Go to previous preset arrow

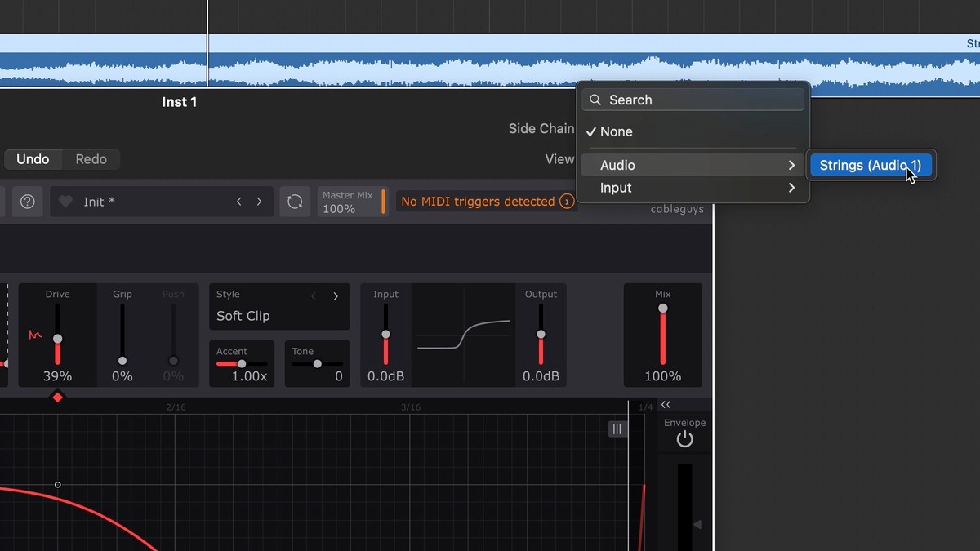pyautogui.click(x=238, y=202)
